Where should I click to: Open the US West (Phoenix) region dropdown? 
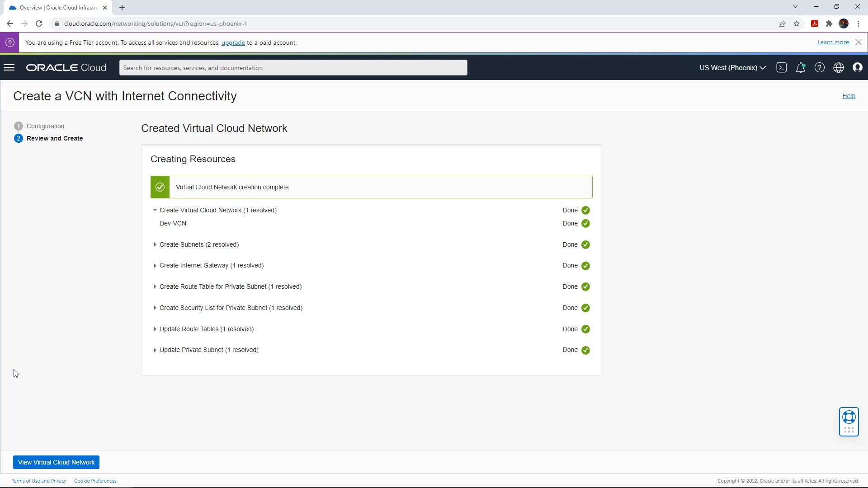[x=732, y=68]
